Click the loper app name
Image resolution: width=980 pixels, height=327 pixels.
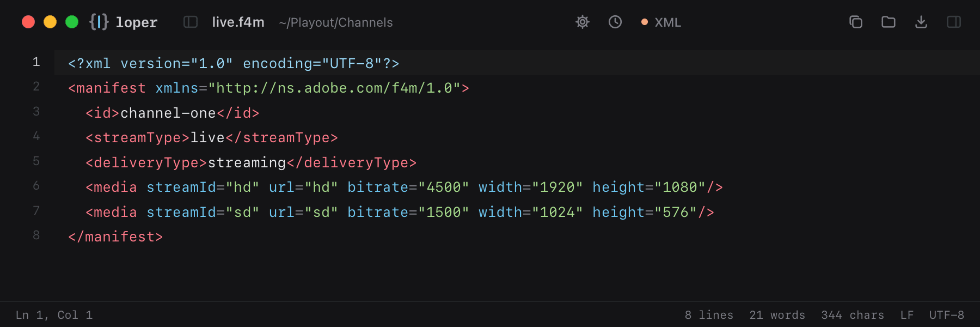pyautogui.click(x=137, y=22)
